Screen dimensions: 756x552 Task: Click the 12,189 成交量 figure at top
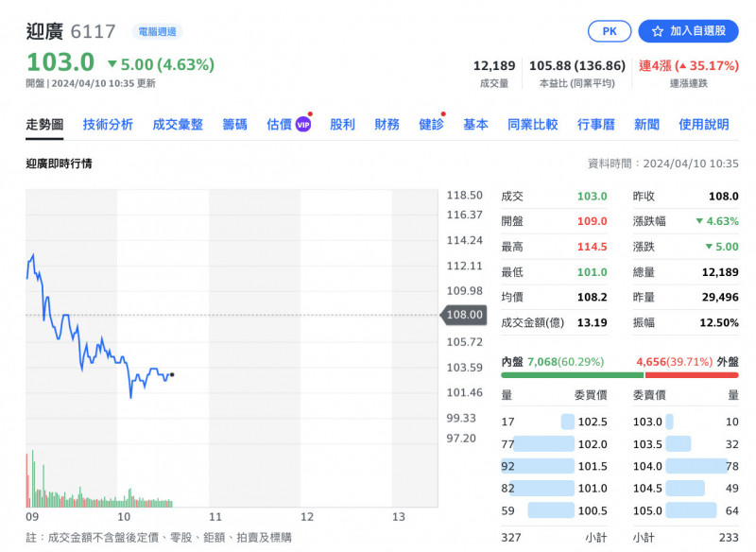click(494, 65)
